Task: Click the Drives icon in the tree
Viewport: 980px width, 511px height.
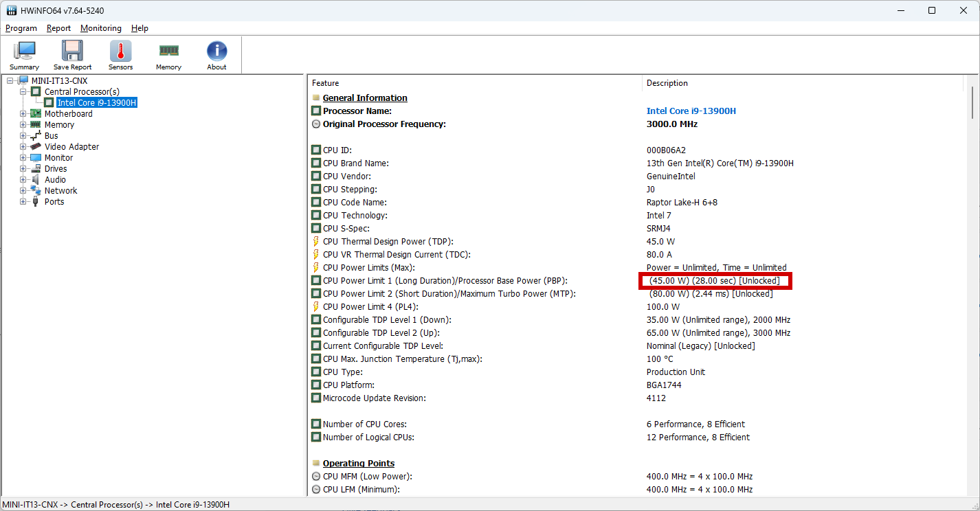Action: (x=36, y=169)
